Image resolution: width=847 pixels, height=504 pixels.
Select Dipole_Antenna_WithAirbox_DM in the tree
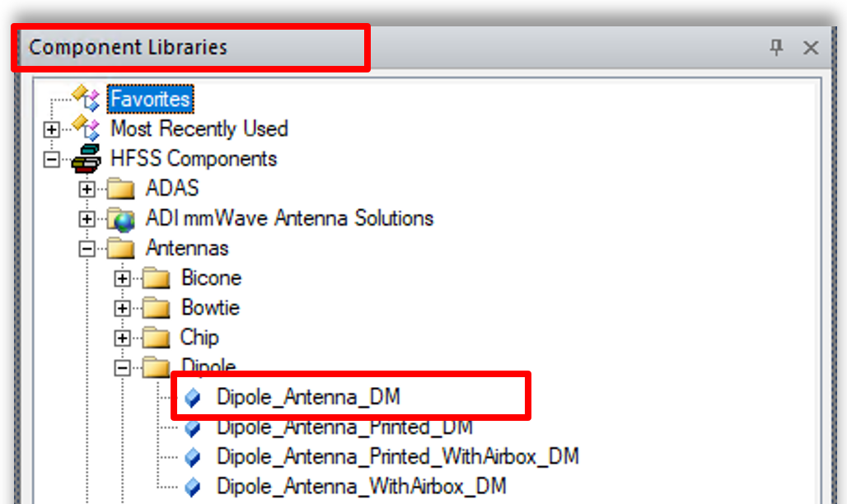(361, 486)
